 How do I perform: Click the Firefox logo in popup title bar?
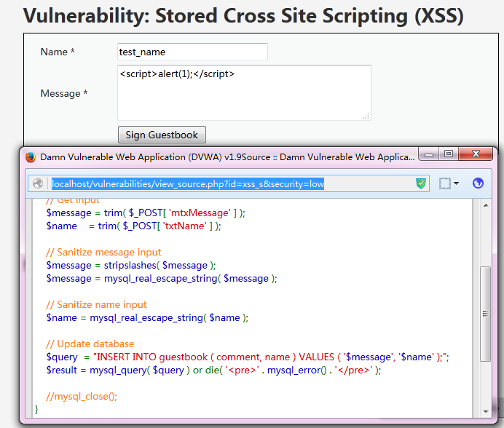[31, 156]
